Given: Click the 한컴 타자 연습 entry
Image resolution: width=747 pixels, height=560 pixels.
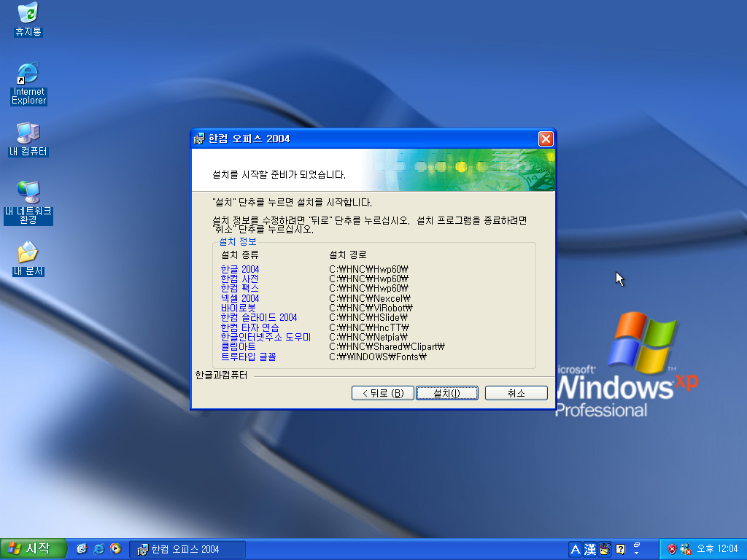Looking at the screenshot, I should pyautogui.click(x=249, y=327).
